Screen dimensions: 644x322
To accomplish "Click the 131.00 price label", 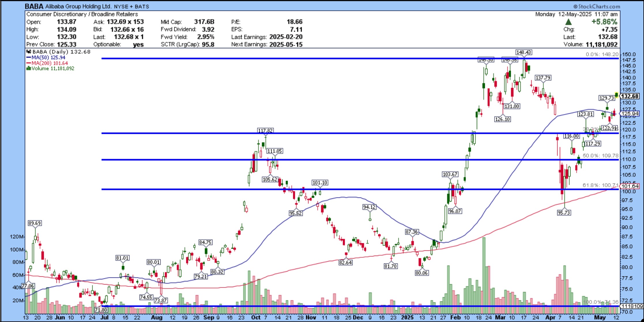I will (512, 106).
